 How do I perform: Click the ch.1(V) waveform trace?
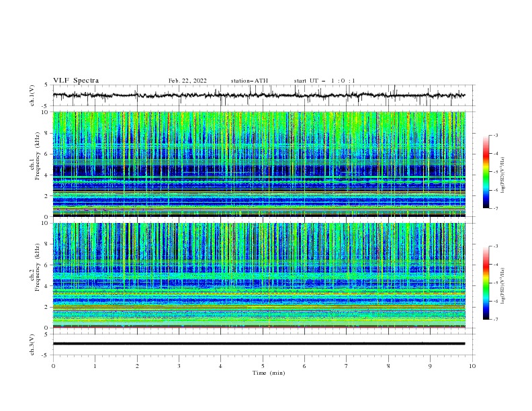point(259,95)
